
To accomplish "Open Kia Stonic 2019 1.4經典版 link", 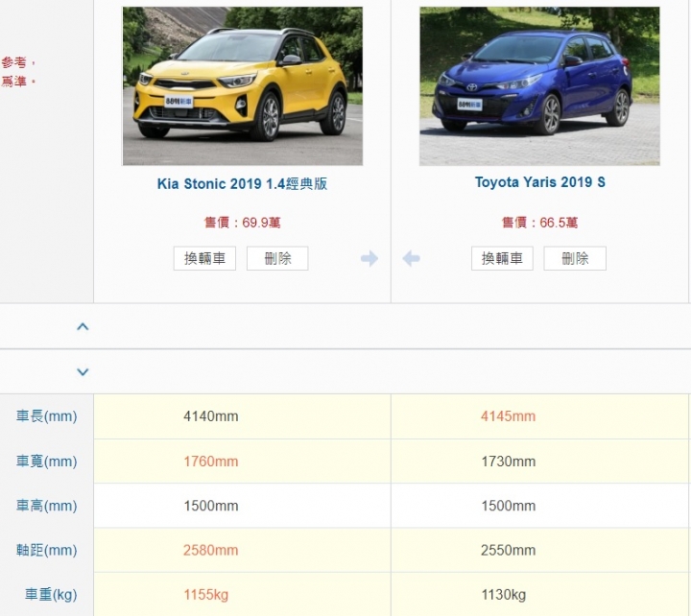I will click(x=243, y=183).
